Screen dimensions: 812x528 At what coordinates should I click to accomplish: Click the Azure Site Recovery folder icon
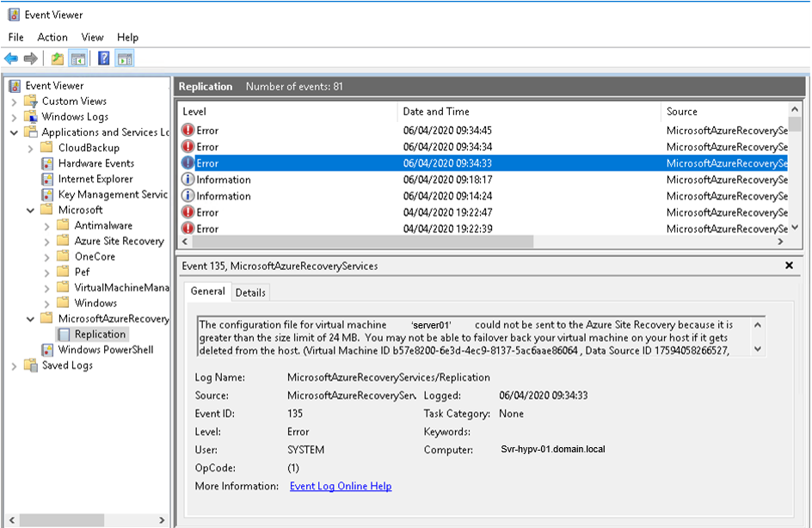(x=64, y=242)
